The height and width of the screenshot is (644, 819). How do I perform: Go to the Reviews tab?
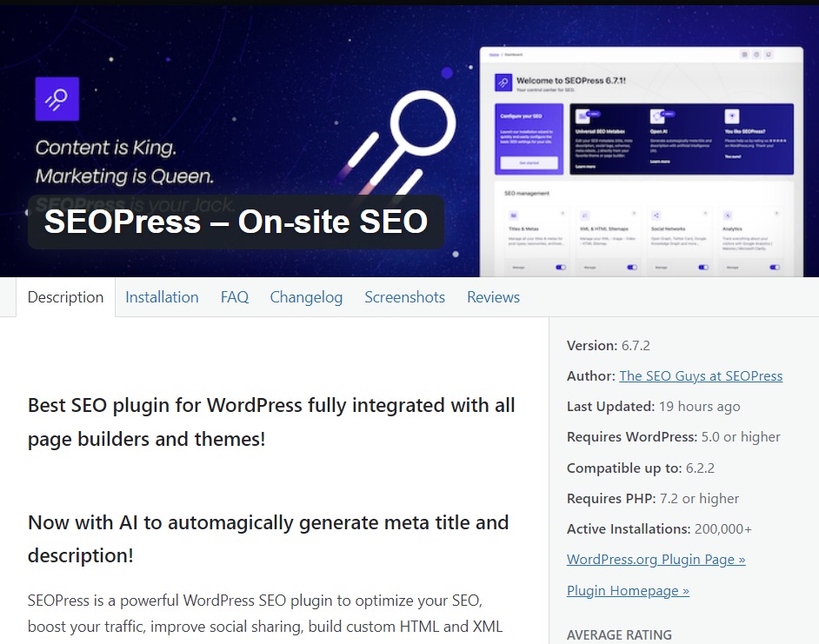click(493, 297)
